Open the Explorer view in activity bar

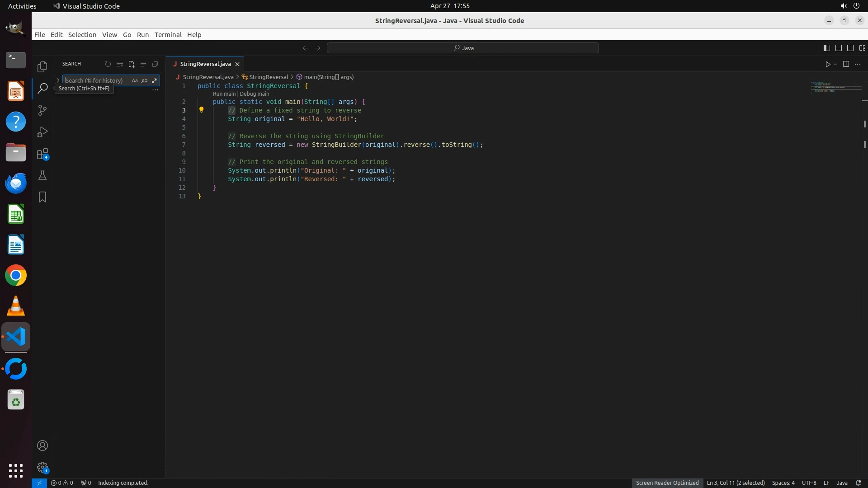pyautogui.click(x=42, y=67)
